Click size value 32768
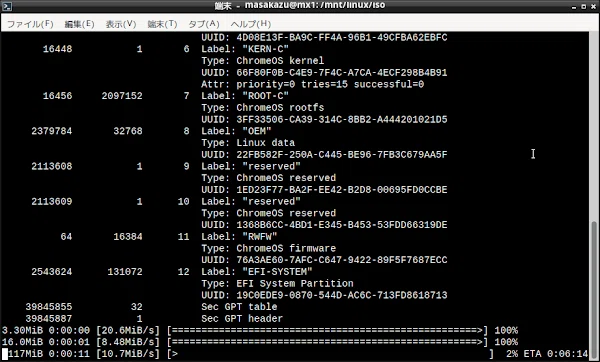600x362 pixels. [128, 131]
